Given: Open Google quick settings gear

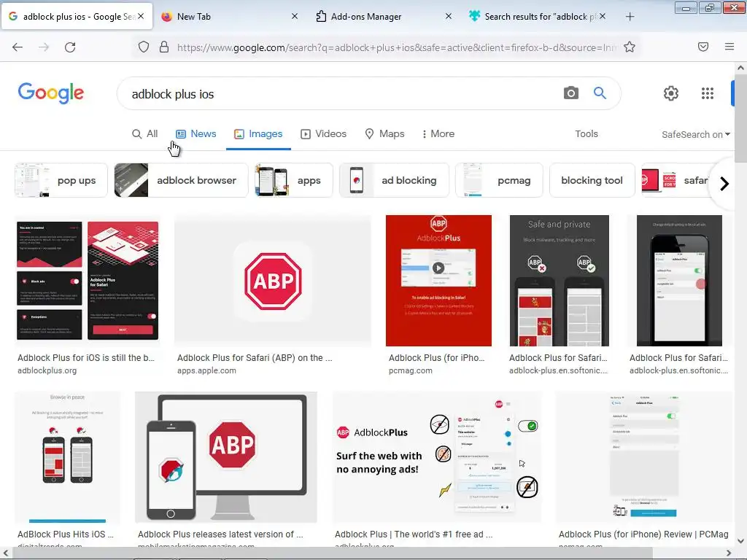Looking at the screenshot, I should click(671, 93).
